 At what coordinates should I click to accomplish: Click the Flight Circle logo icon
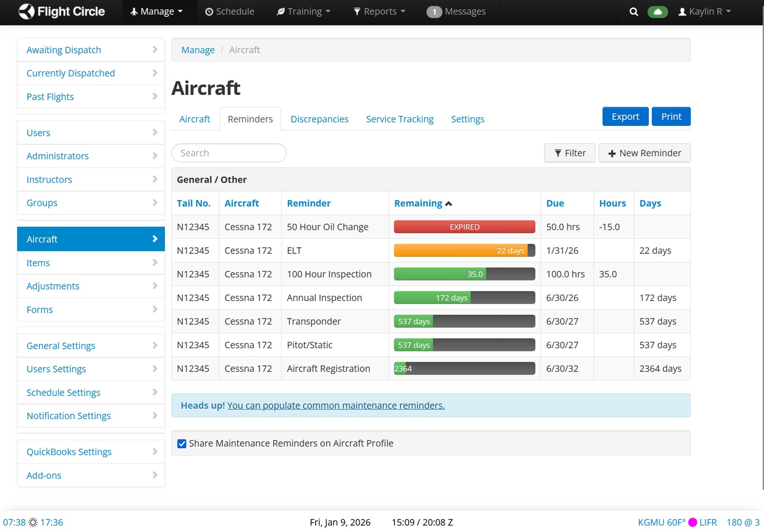coord(26,11)
